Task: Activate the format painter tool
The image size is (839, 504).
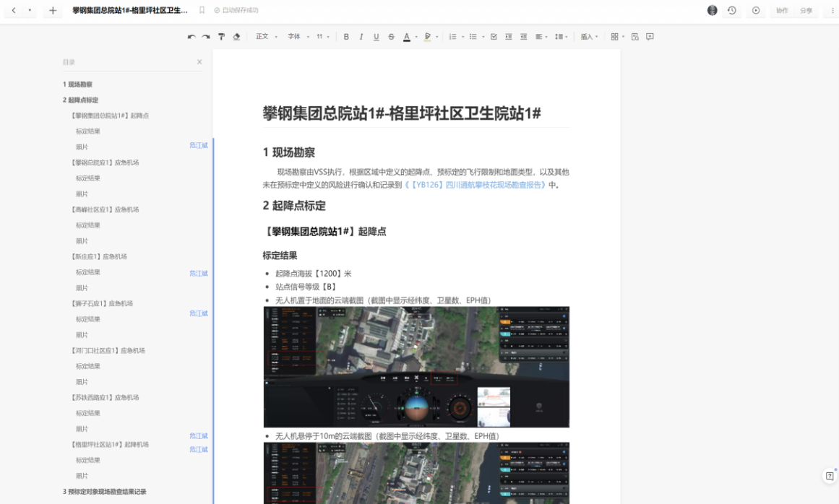Action: pyautogui.click(x=221, y=37)
